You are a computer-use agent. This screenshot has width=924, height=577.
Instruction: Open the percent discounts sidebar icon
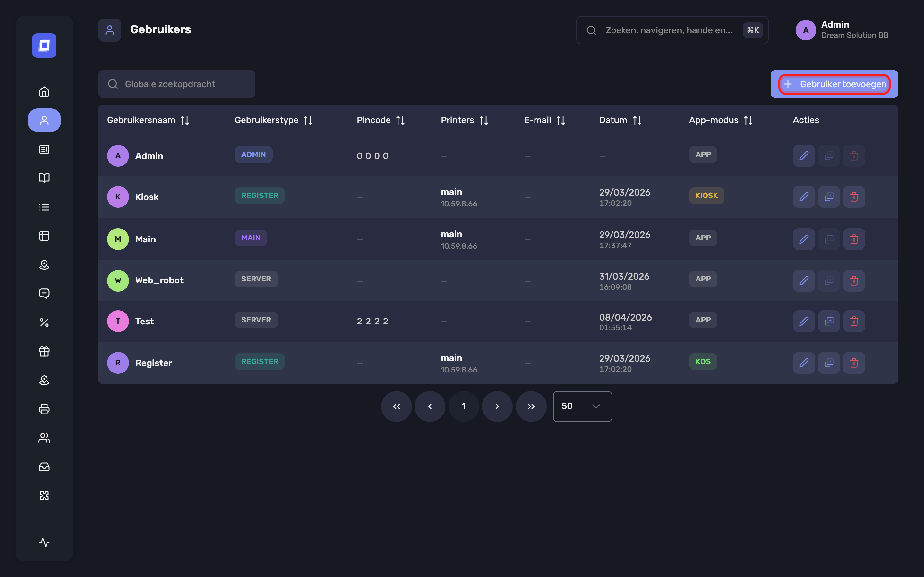click(x=44, y=322)
